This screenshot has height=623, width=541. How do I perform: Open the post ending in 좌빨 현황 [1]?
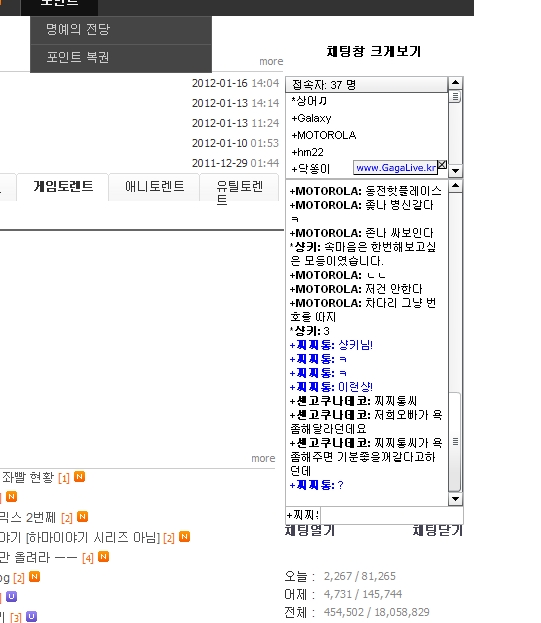pos(35,477)
